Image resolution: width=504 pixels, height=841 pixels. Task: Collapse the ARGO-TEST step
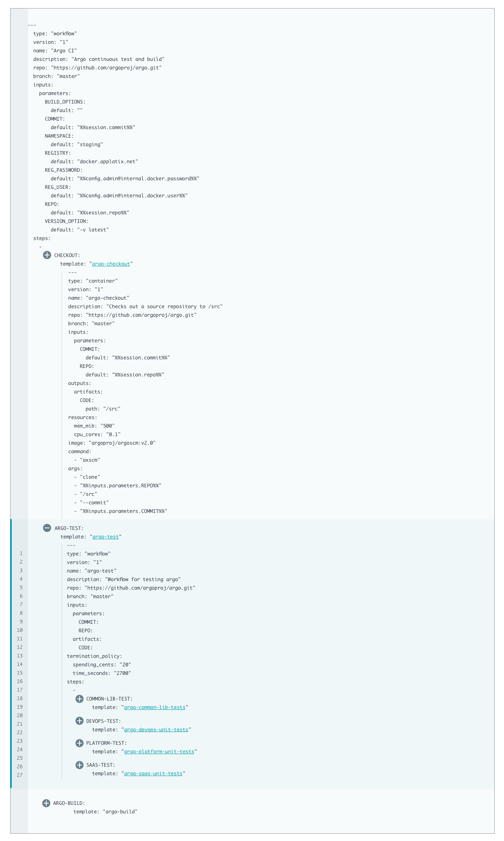click(x=47, y=528)
